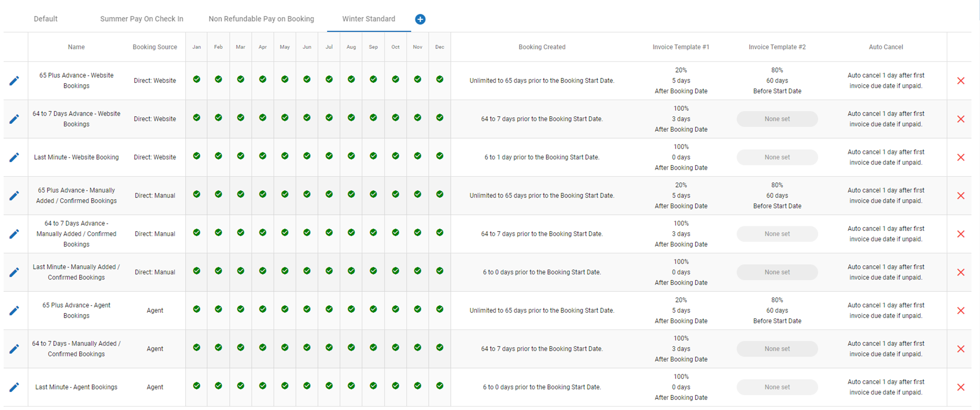
Task: Toggle July check for Last Minute Website Booking
Action: point(329,156)
